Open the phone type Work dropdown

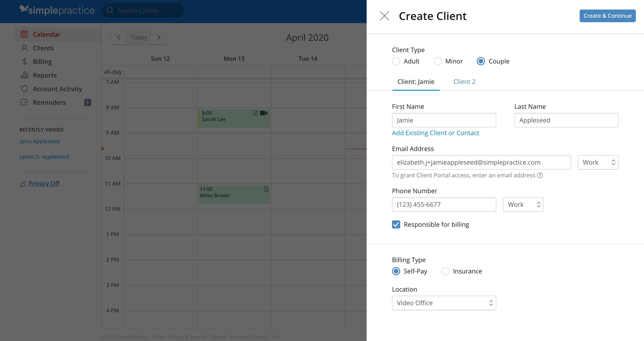(x=523, y=205)
